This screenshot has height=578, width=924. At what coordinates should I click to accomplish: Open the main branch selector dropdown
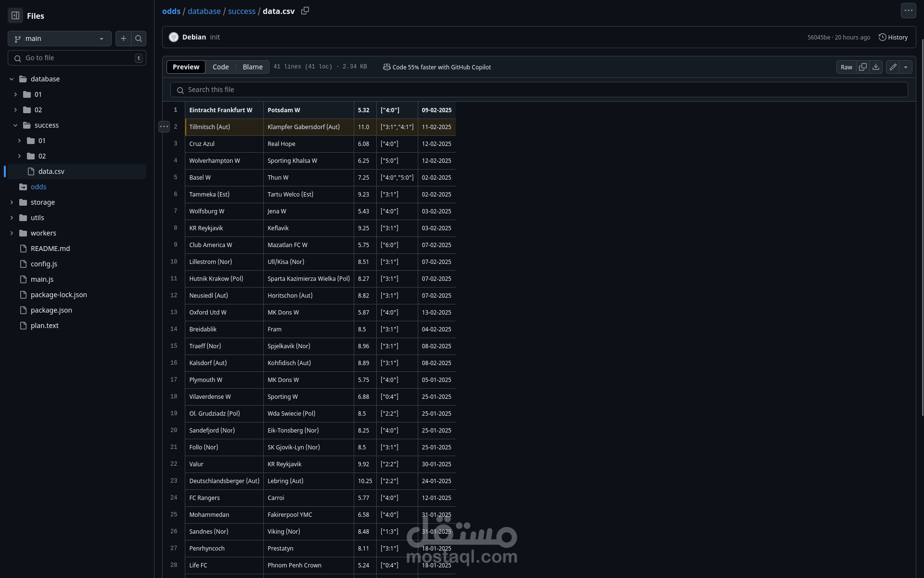point(59,39)
